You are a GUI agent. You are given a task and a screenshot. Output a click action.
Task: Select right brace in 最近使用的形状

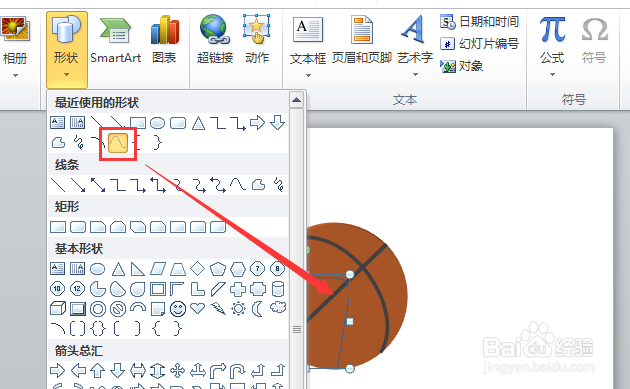(158, 143)
